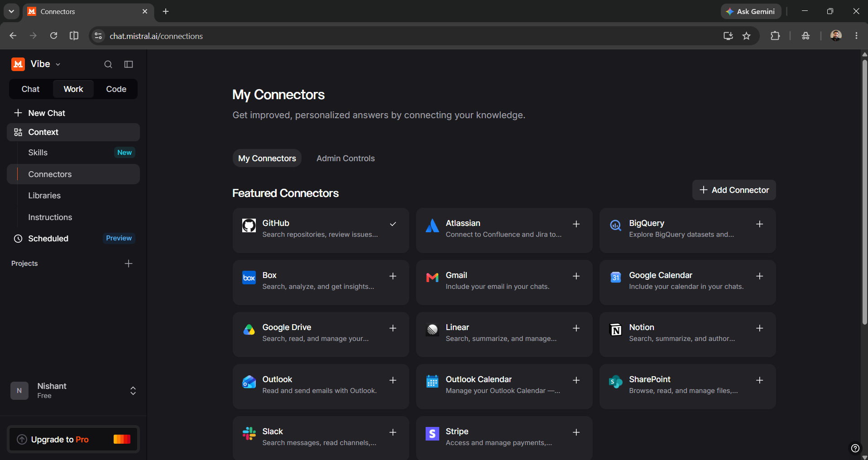Switch to the Code mode tab

click(x=116, y=89)
